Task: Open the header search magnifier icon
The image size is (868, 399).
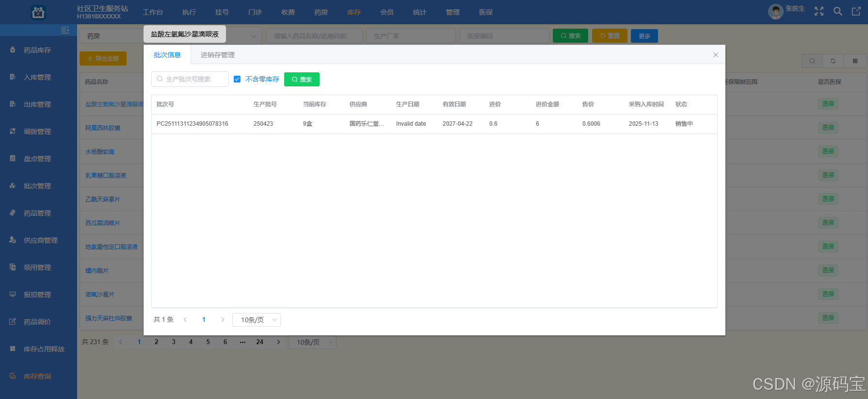Action: pos(838,11)
